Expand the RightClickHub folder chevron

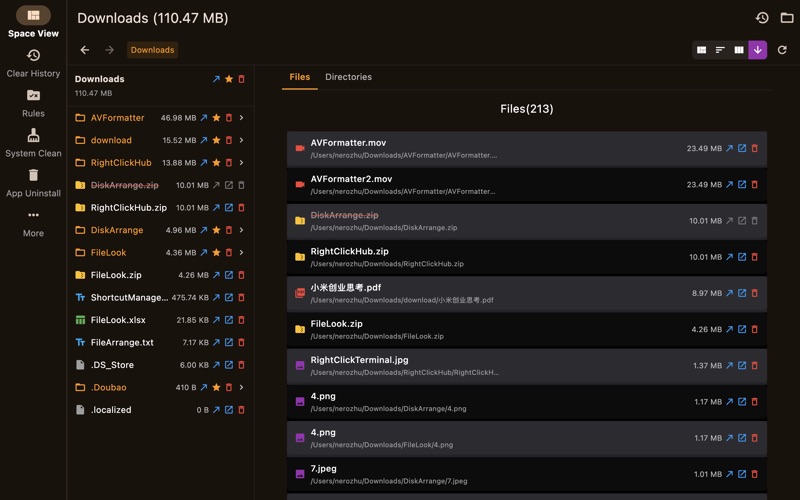click(241, 163)
